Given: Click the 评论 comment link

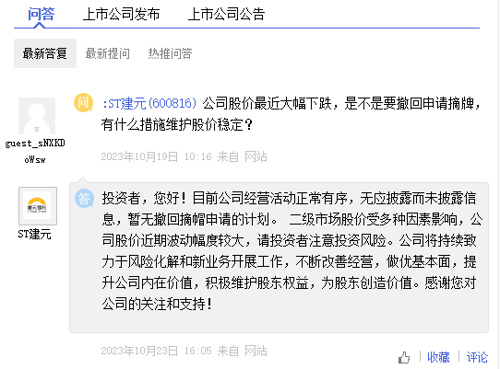Looking at the screenshot, I should (x=477, y=357).
